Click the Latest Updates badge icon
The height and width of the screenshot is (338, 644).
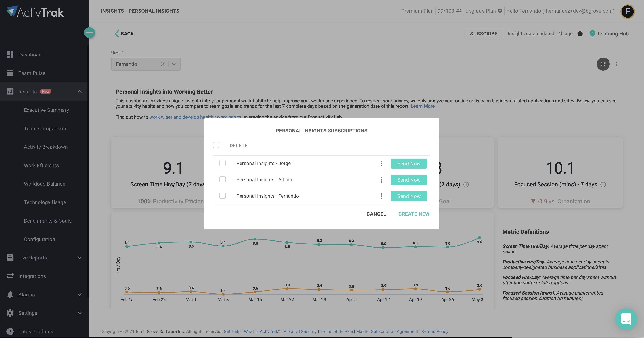click(10, 331)
